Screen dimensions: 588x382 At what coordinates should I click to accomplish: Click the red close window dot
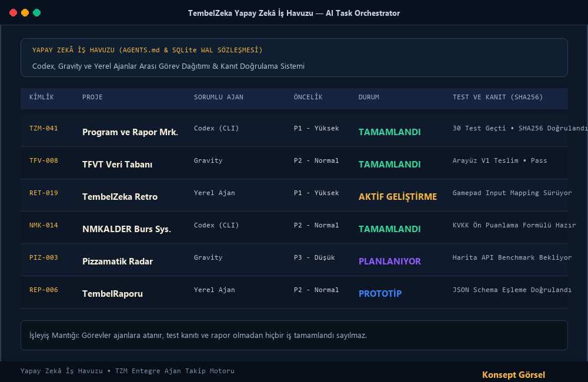[x=13, y=13]
